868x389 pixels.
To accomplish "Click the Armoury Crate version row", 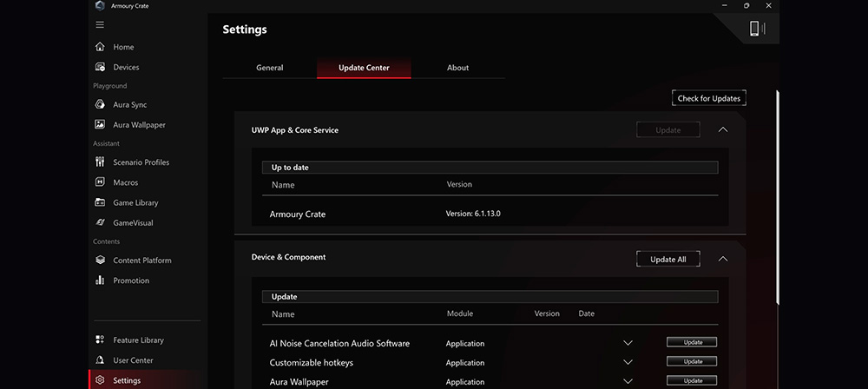I will point(490,214).
